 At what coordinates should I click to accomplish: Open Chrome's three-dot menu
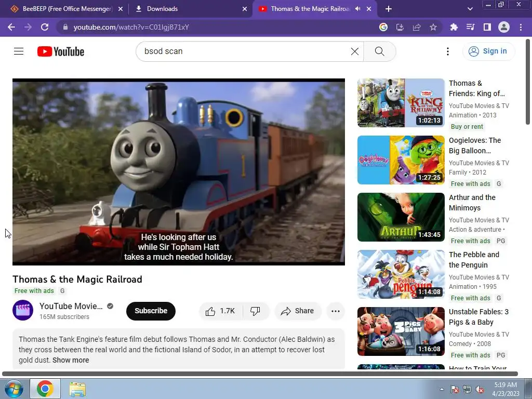pyautogui.click(x=521, y=27)
